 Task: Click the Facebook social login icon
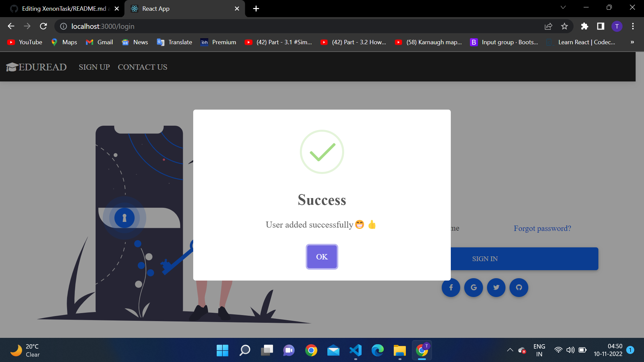pos(451,288)
